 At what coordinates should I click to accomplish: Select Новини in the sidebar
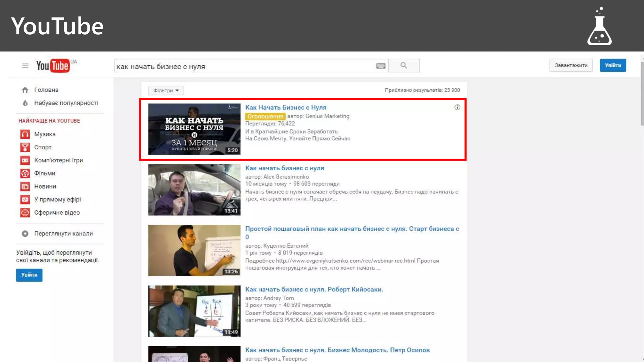pyautogui.click(x=45, y=187)
